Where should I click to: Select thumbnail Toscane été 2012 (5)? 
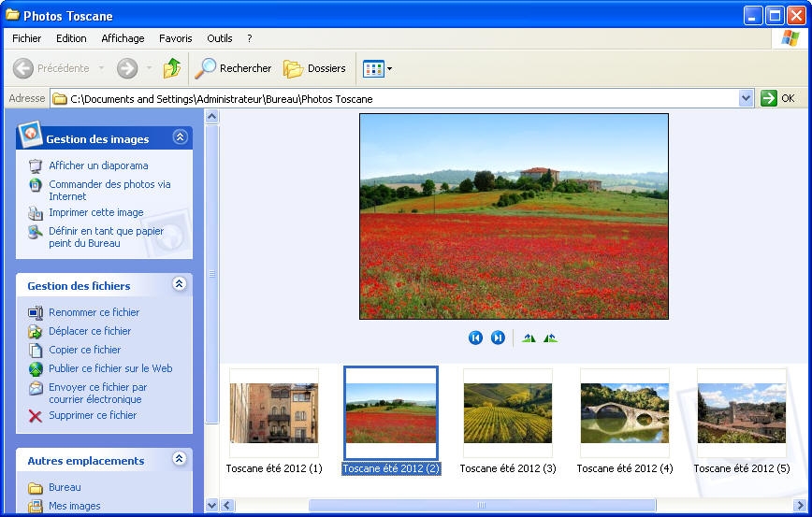[x=742, y=412]
